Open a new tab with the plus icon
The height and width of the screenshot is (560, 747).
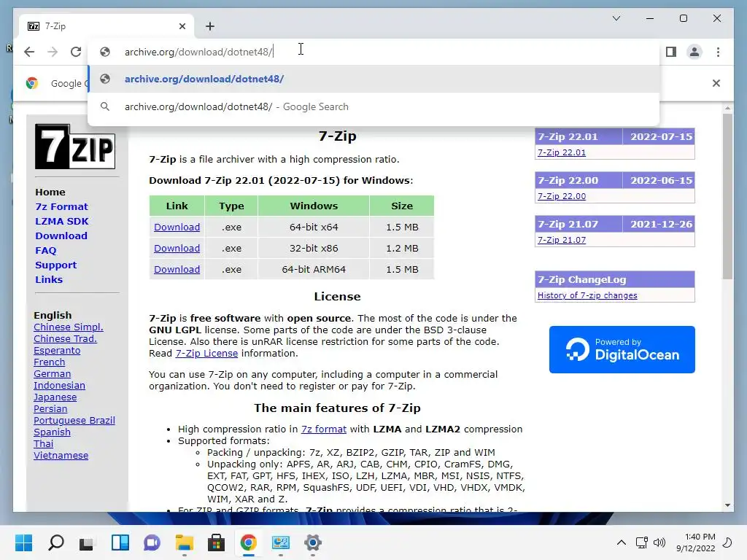[x=210, y=26]
